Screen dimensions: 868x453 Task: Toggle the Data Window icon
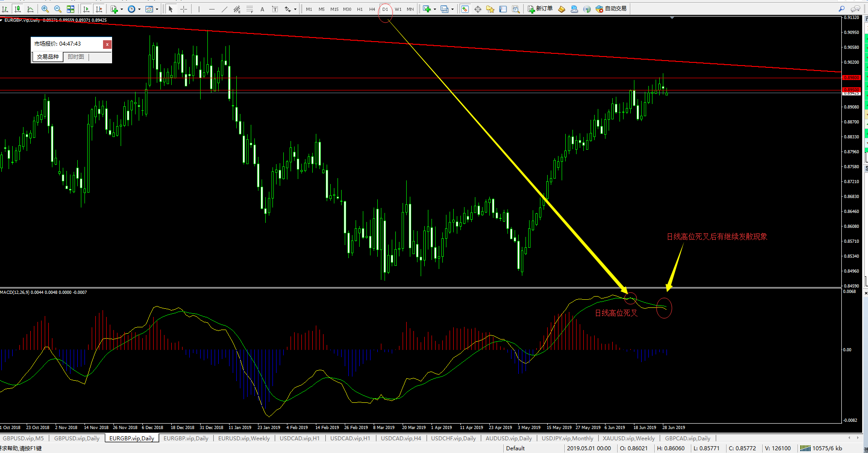point(478,9)
